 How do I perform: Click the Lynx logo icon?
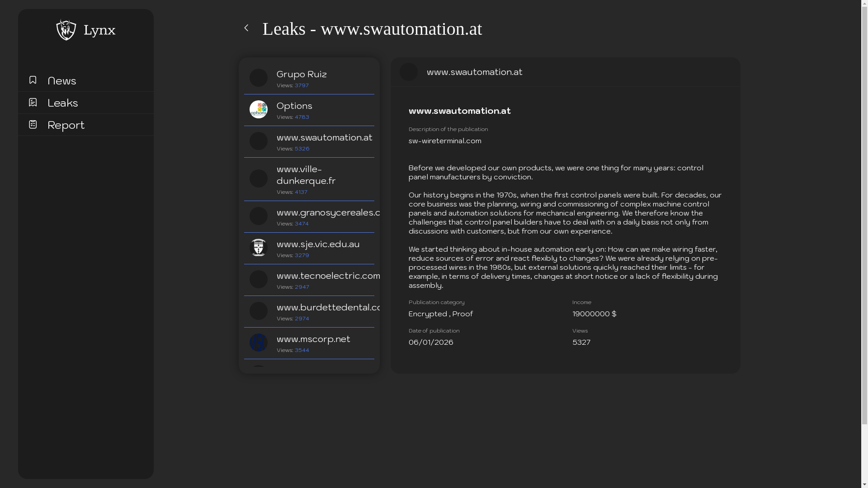click(66, 30)
